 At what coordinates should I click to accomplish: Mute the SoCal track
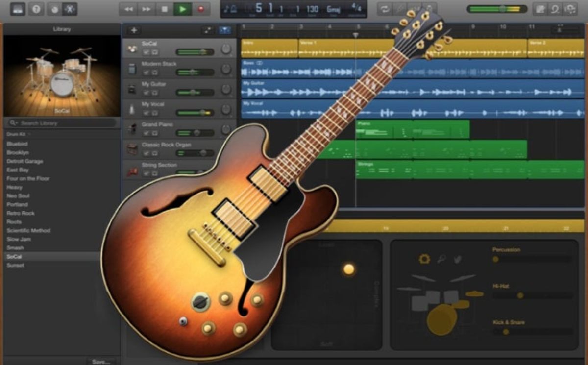[x=146, y=52]
